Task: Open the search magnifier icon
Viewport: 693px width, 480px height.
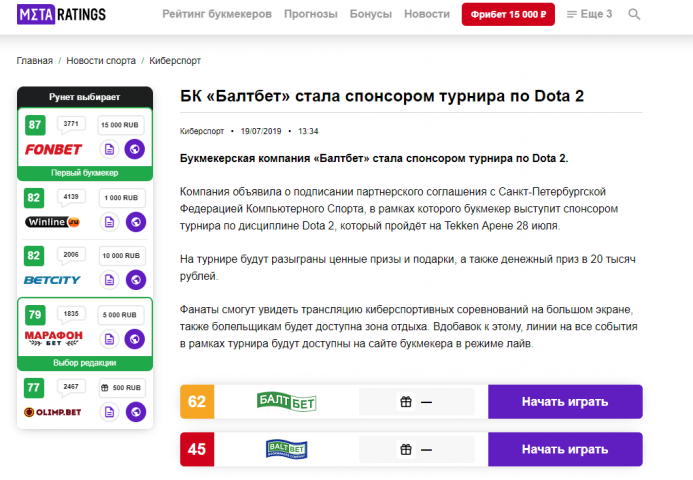Action: point(634,15)
